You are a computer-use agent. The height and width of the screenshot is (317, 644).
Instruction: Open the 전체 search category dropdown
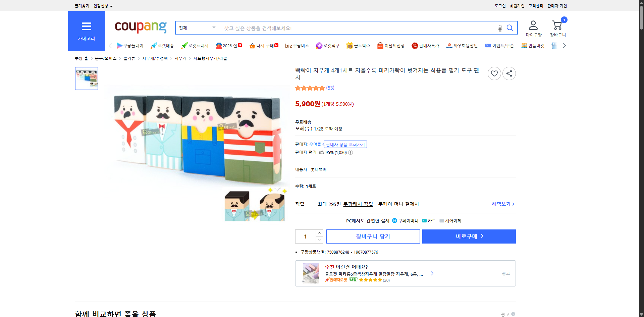(197, 28)
